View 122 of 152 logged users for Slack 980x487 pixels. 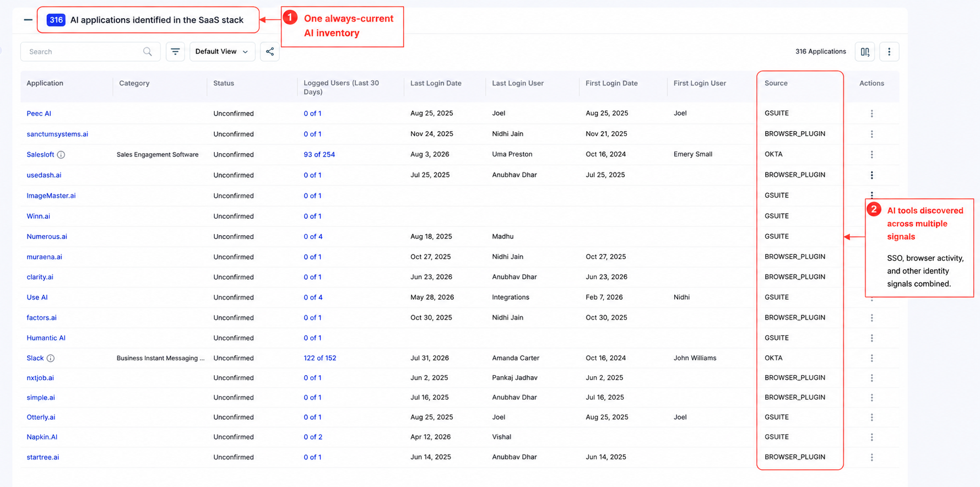[320, 358]
